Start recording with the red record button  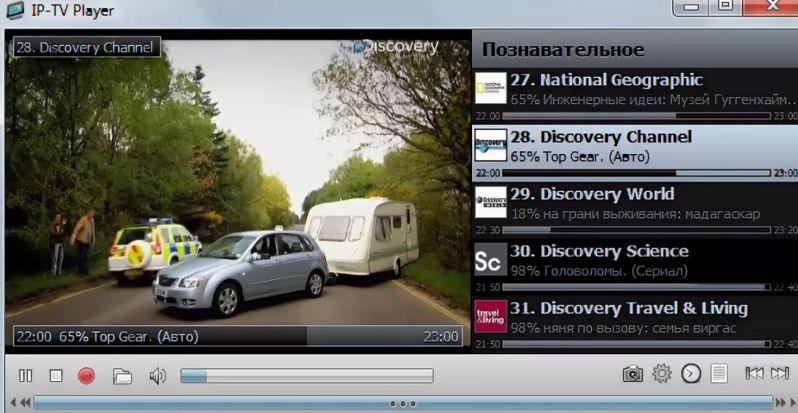(87, 376)
